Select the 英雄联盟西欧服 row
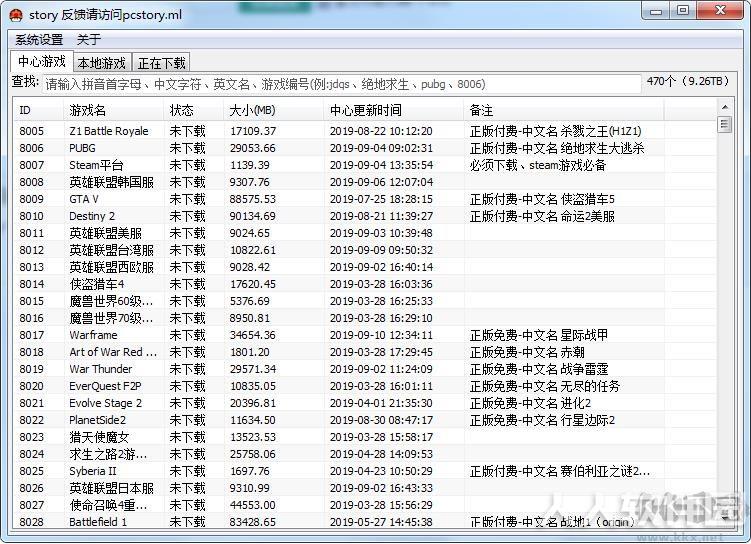Viewport: 751px width, 544px height. pos(365,267)
